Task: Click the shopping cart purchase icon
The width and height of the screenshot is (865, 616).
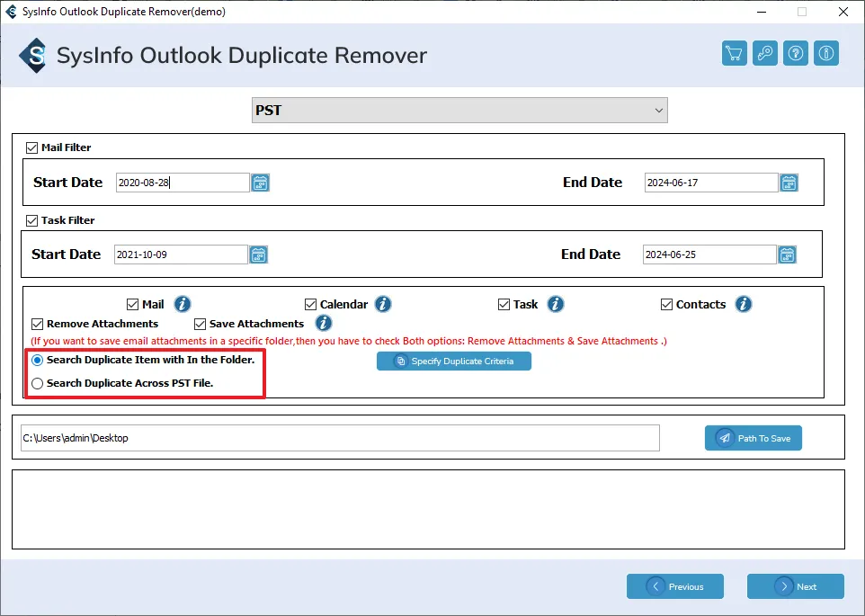Action: pyautogui.click(x=735, y=53)
